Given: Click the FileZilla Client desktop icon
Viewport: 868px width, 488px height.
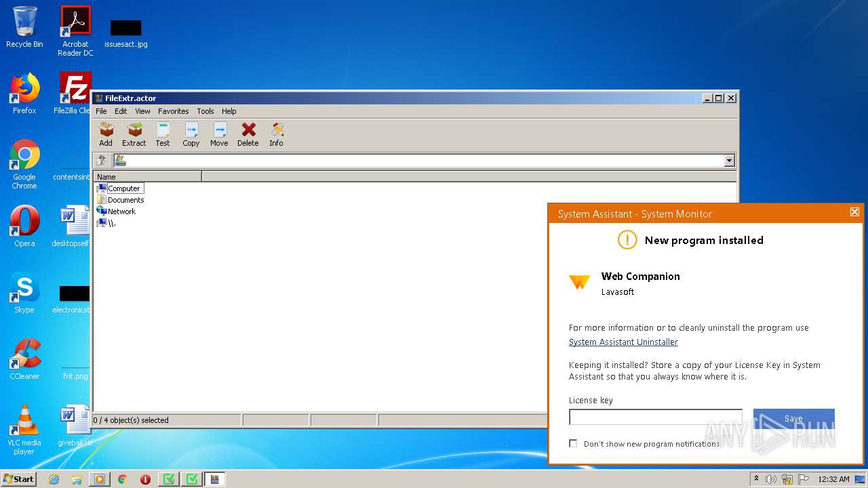Looking at the screenshot, I should coord(75,94).
